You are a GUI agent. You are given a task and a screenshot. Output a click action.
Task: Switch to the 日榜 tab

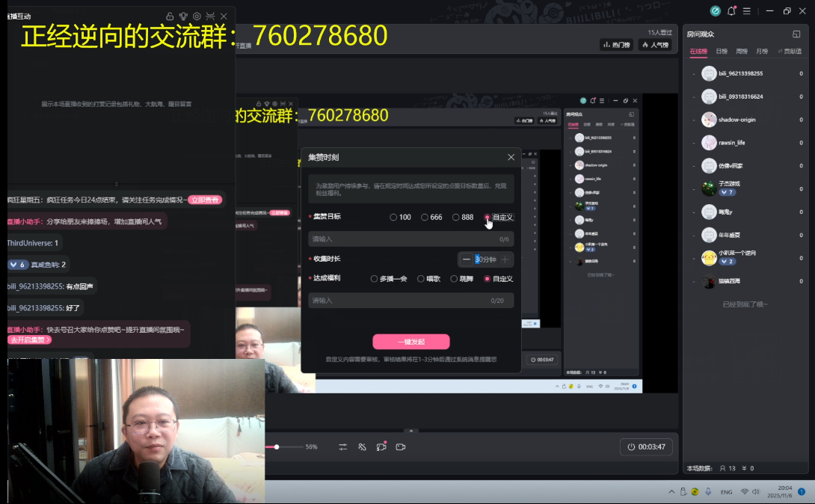[x=722, y=52]
